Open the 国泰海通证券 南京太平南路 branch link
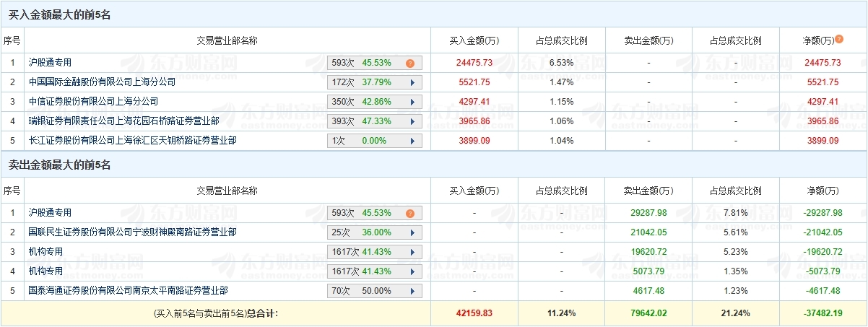 pyautogui.click(x=127, y=291)
